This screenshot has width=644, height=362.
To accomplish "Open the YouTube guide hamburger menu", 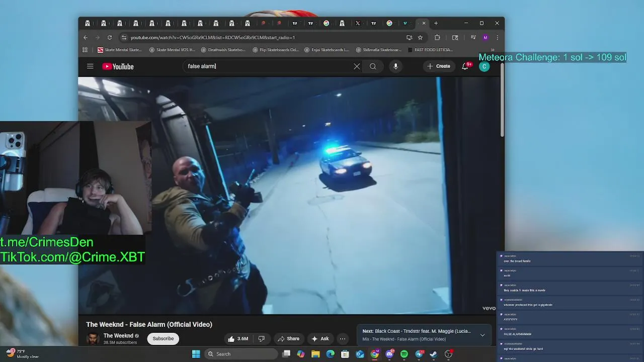I will [90, 66].
